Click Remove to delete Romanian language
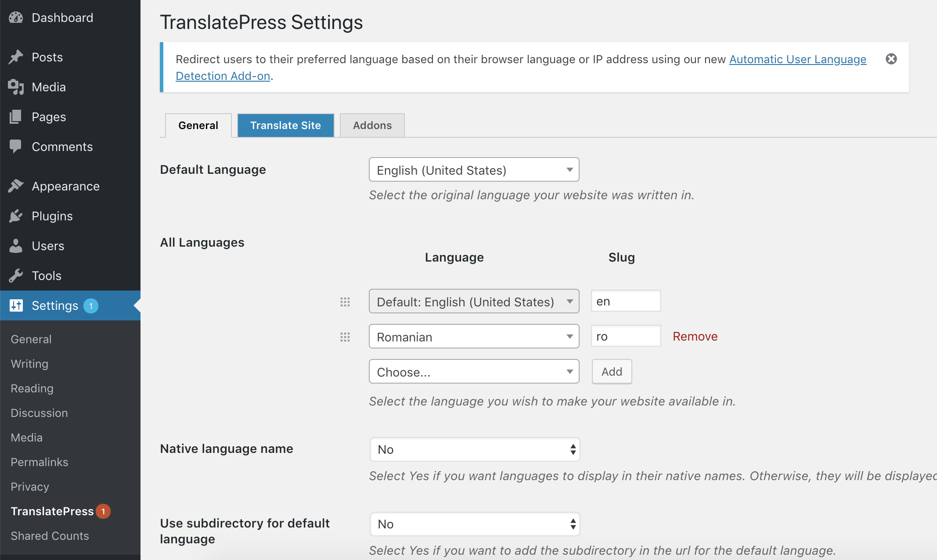Viewport: 937px width, 560px height. [x=695, y=335]
